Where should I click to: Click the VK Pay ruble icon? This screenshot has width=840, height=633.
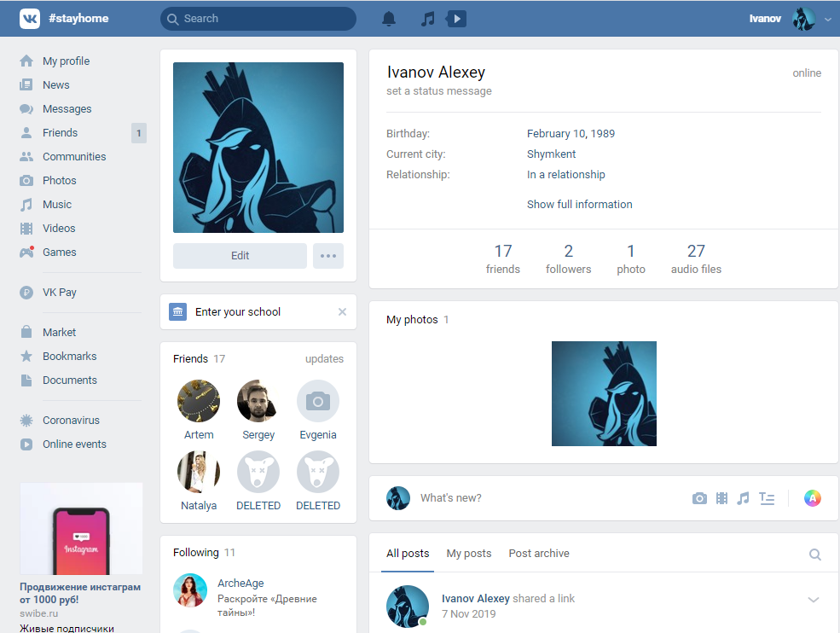click(x=26, y=292)
